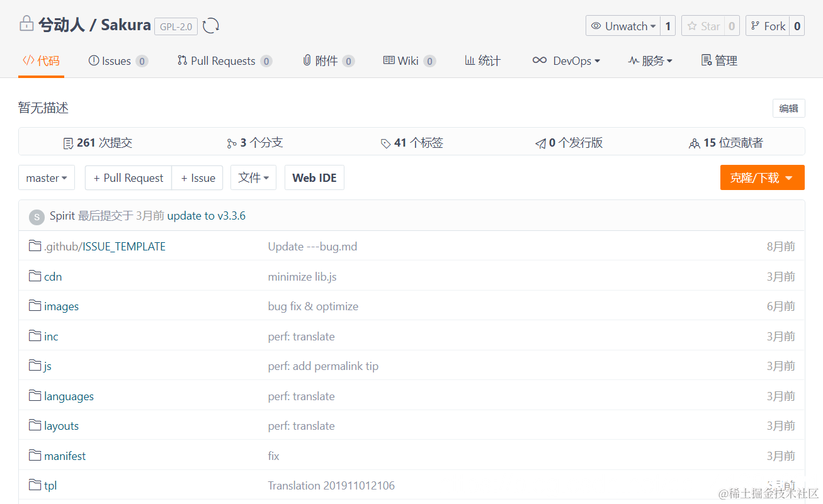Open the 附件 attachments tab
Screen dimensions: 823x504
pos(328,61)
